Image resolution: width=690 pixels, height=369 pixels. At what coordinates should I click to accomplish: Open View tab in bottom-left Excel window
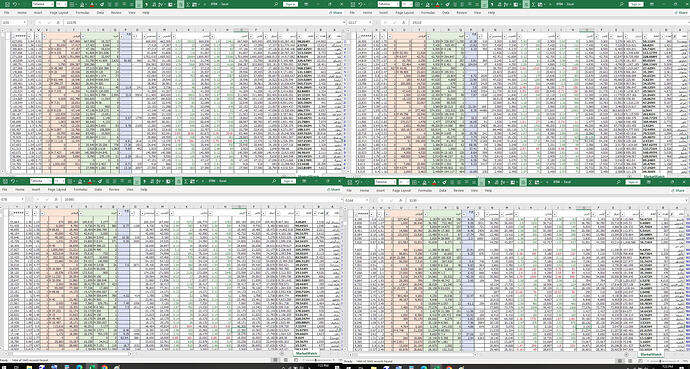130,190
